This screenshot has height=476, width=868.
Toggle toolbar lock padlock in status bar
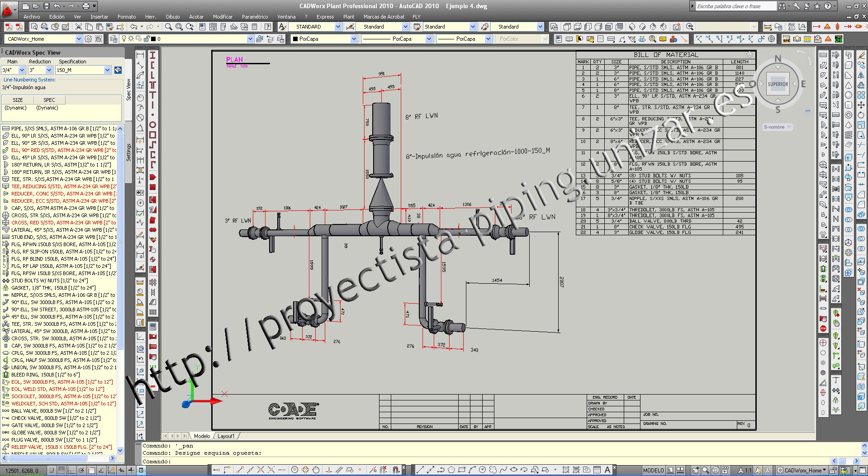point(832,470)
